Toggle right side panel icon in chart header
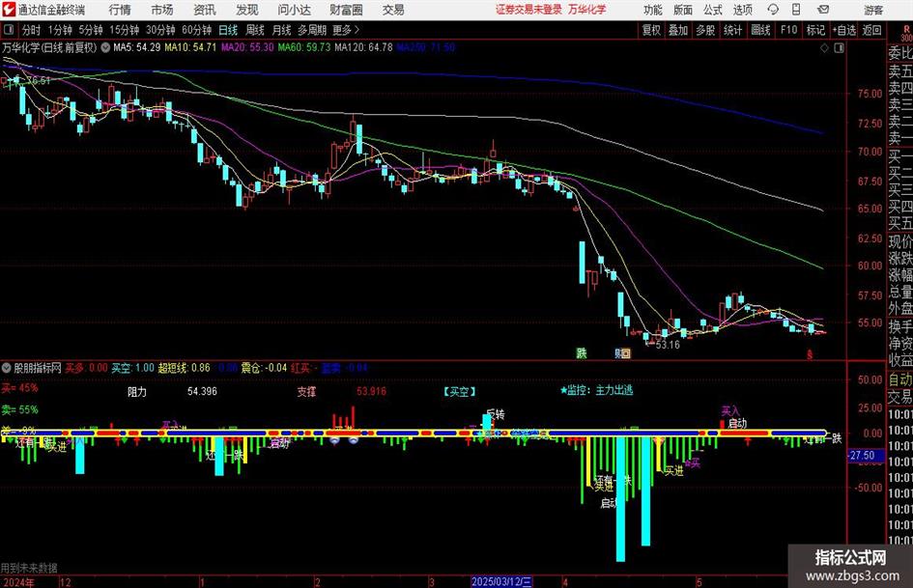 [839, 48]
